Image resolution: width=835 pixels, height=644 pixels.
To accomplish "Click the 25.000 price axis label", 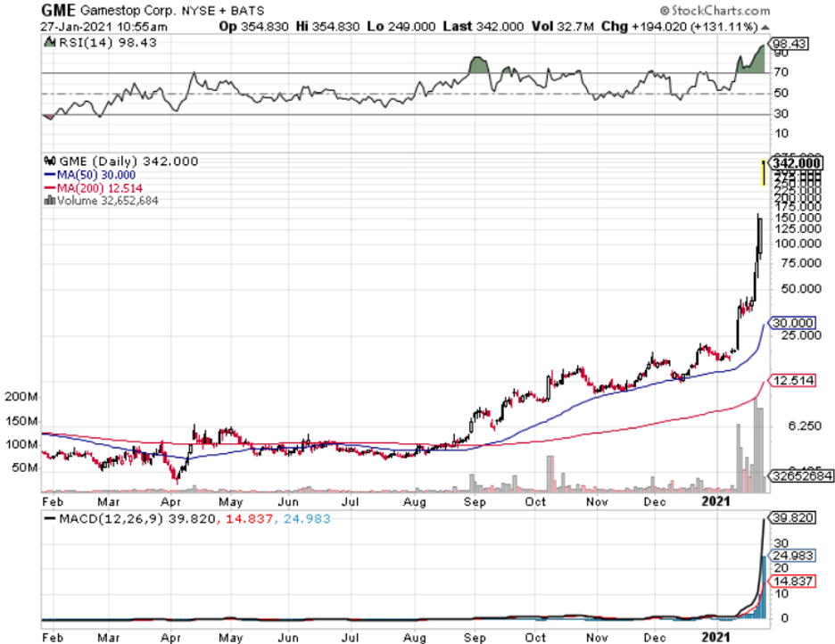I will pyautogui.click(x=801, y=334).
